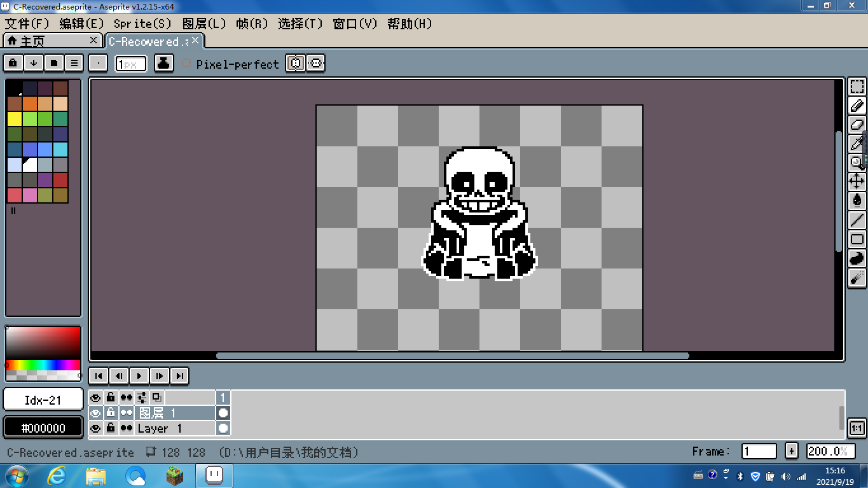Play the animation

pyautogui.click(x=139, y=375)
